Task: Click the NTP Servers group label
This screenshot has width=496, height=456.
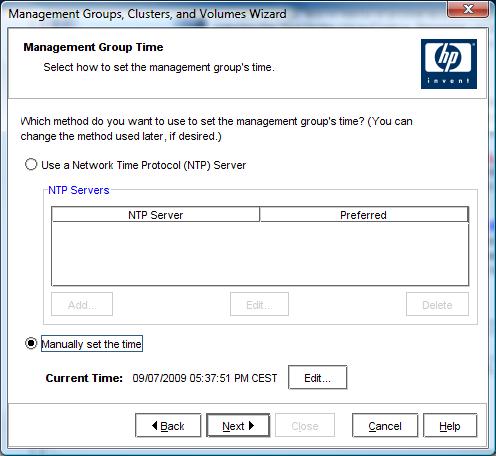Action: pos(79,190)
